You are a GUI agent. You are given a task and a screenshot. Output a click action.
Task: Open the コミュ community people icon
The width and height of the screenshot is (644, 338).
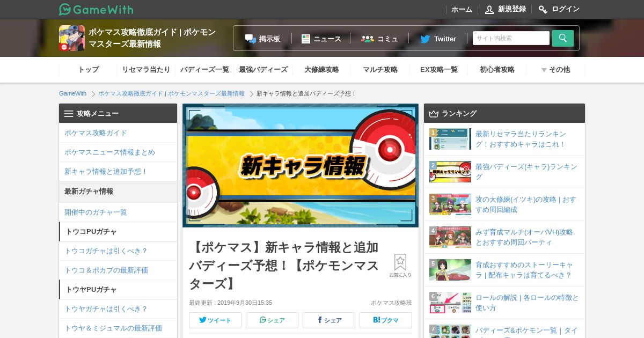point(368,39)
